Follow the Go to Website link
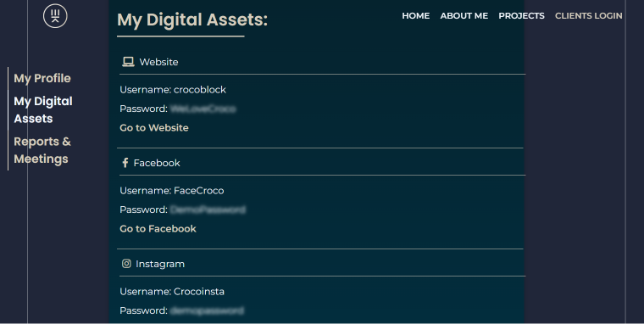Image resolution: width=644 pixels, height=324 pixels. (x=154, y=128)
